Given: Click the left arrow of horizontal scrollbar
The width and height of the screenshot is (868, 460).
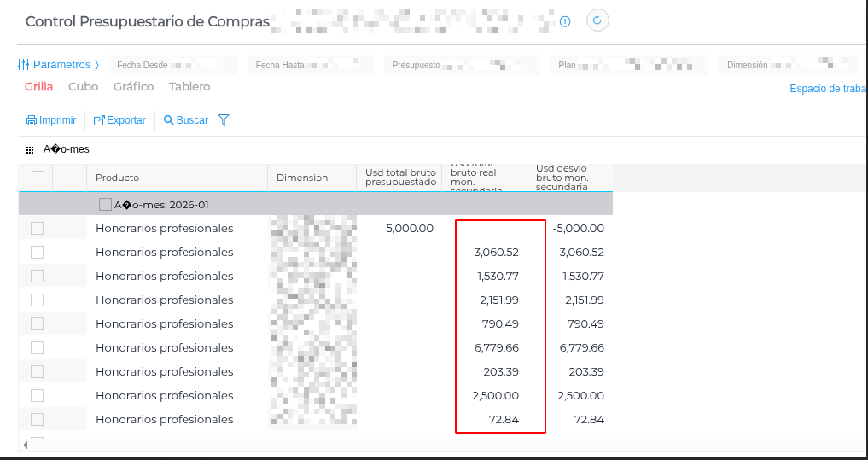Looking at the screenshot, I should pyautogui.click(x=25, y=445).
